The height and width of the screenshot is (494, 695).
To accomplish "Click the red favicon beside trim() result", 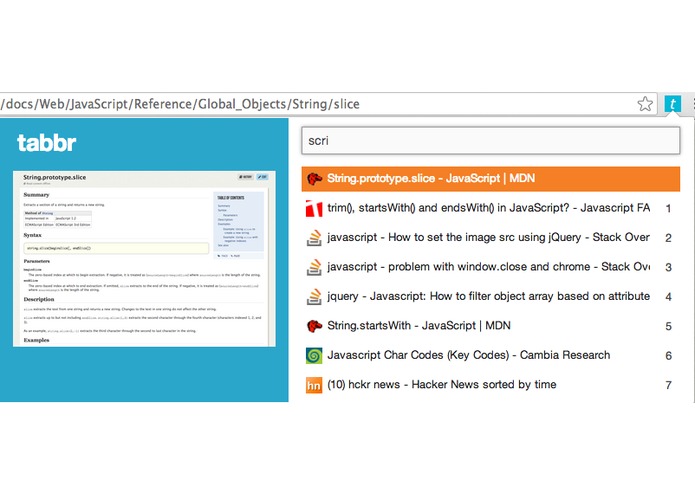I will click(x=314, y=209).
